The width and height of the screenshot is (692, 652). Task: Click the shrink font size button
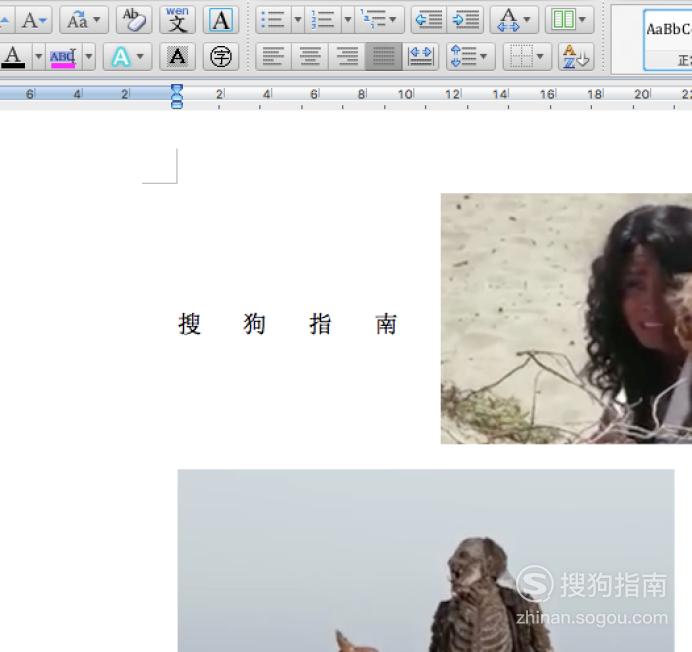pos(34,20)
